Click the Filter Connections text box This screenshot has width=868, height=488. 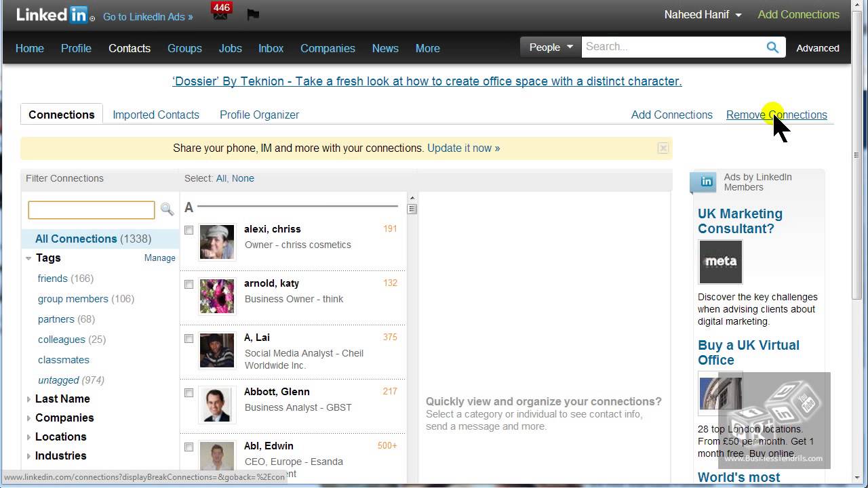92,210
